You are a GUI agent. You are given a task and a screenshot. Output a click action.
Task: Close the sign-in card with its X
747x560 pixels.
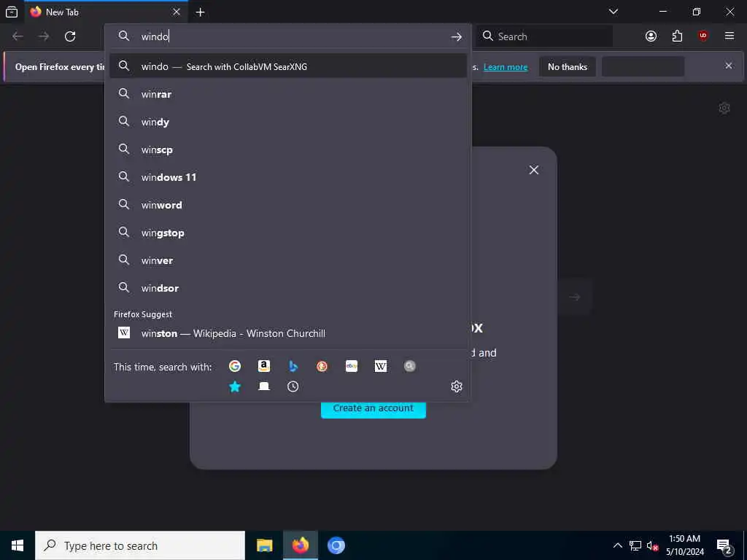[x=533, y=170]
